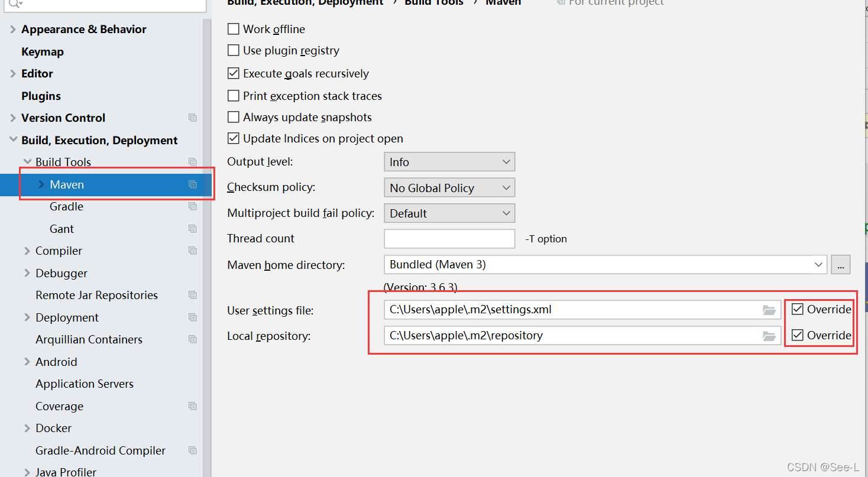
Task: Open Arquillian Containers page
Action: 89,339
